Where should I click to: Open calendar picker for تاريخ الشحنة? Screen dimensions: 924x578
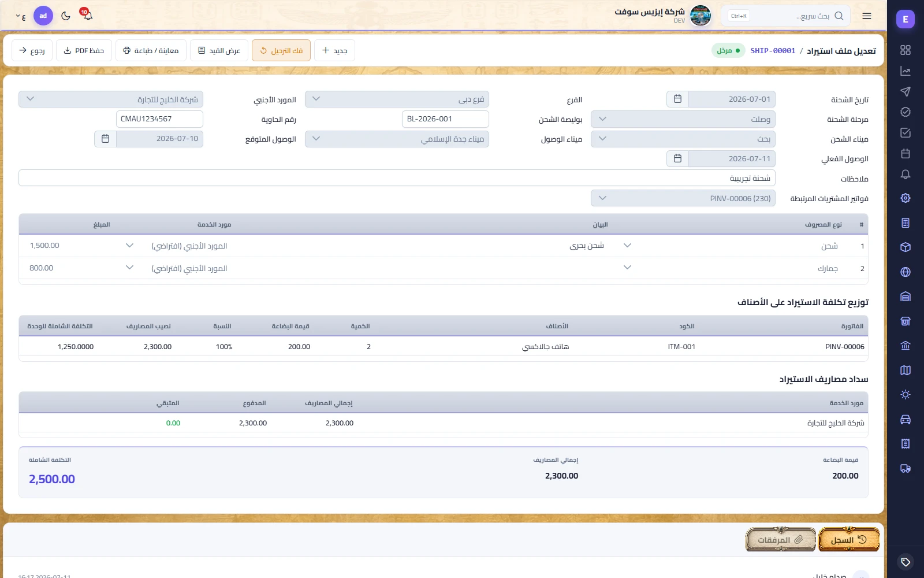point(677,99)
